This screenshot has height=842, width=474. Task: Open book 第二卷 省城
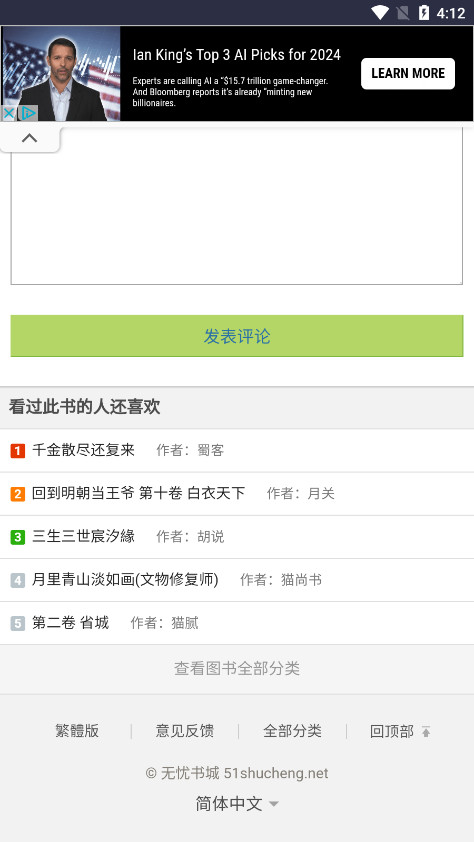pyautogui.click(x=70, y=622)
